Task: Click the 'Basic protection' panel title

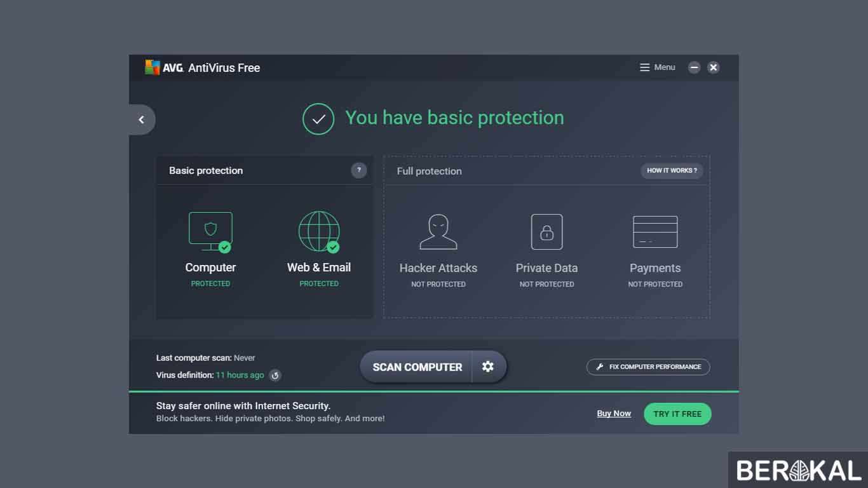Action: (x=206, y=170)
